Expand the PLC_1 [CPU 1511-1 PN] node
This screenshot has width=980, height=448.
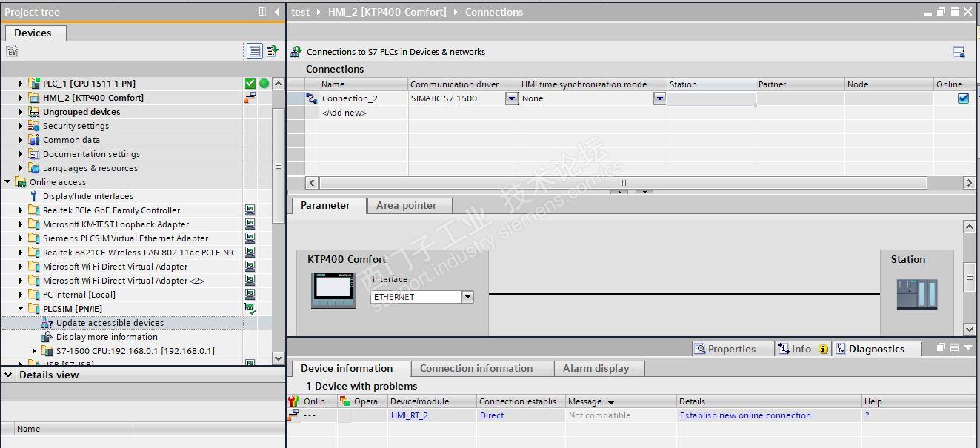pyautogui.click(x=21, y=84)
